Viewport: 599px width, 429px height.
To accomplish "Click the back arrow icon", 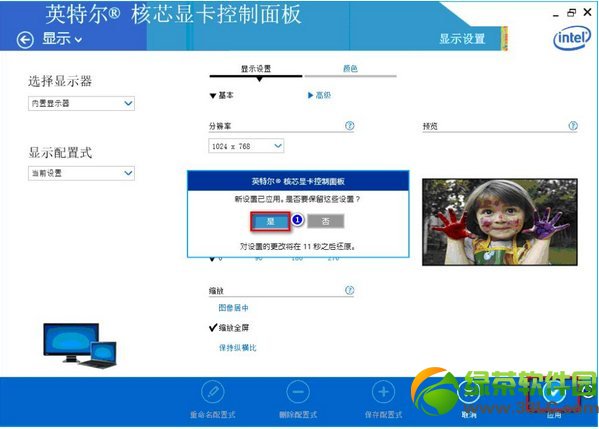I will pyautogui.click(x=25, y=39).
